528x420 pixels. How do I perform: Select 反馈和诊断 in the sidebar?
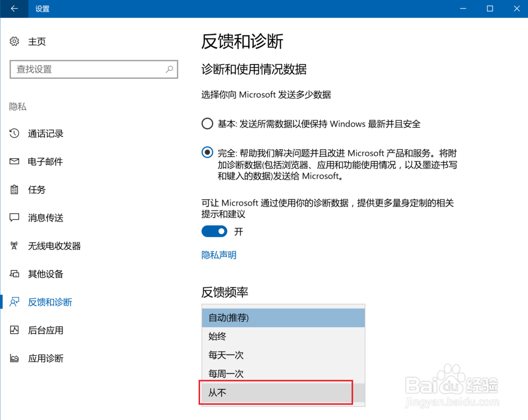pos(50,302)
